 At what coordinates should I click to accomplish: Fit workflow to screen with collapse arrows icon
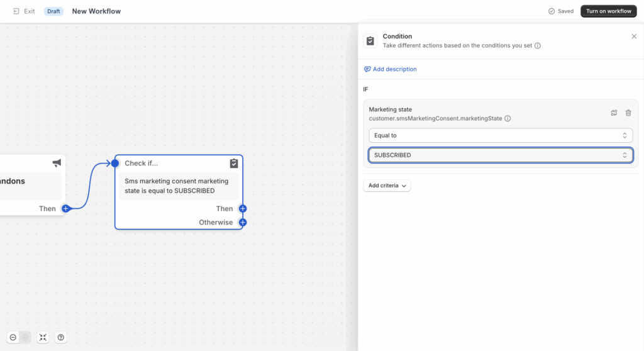pos(43,337)
